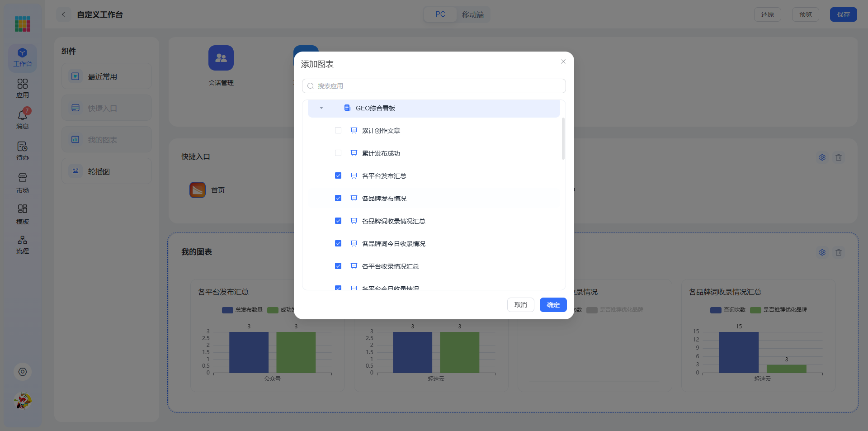
Task: Click the 累计发布成功 row label
Action: 381,153
